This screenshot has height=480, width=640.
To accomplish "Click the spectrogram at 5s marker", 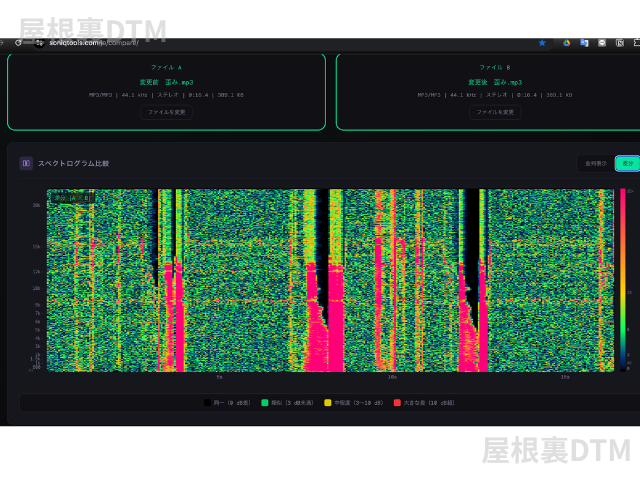I will (220, 377).
